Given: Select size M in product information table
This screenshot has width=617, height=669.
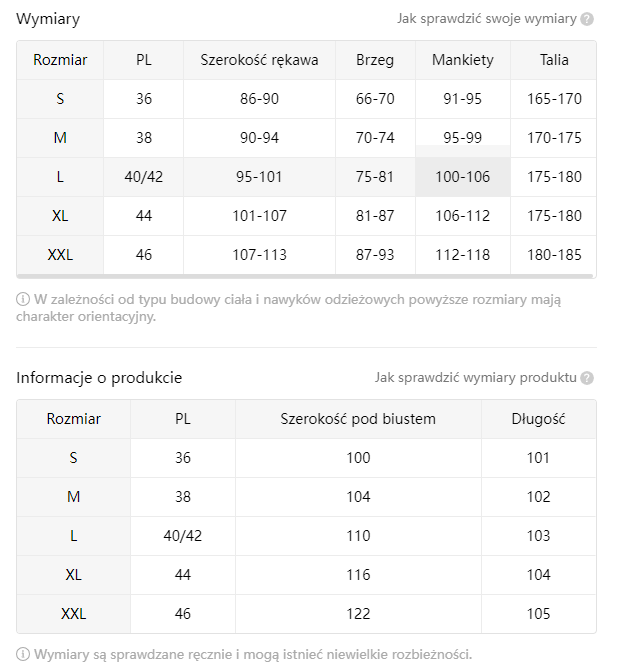Looking at the screenshot, I should (x=73, y=497).
